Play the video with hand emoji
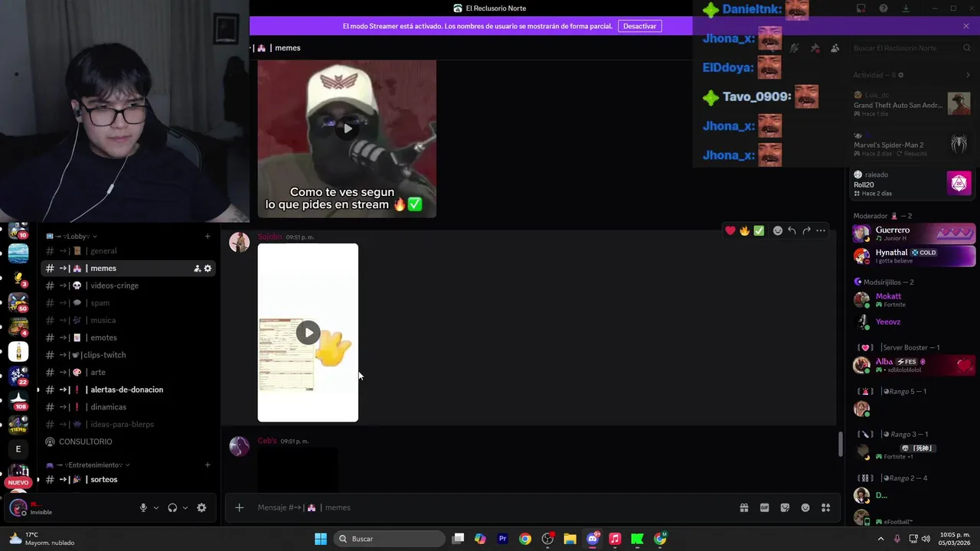The height and width of the screenshot is (551, 980). (308, 333)
